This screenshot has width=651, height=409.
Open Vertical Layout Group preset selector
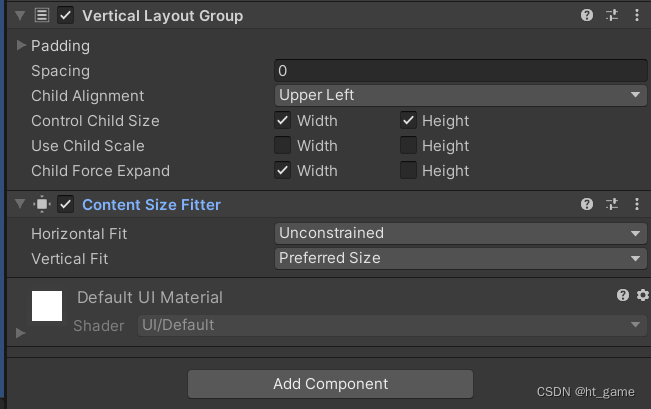point(612,16)
